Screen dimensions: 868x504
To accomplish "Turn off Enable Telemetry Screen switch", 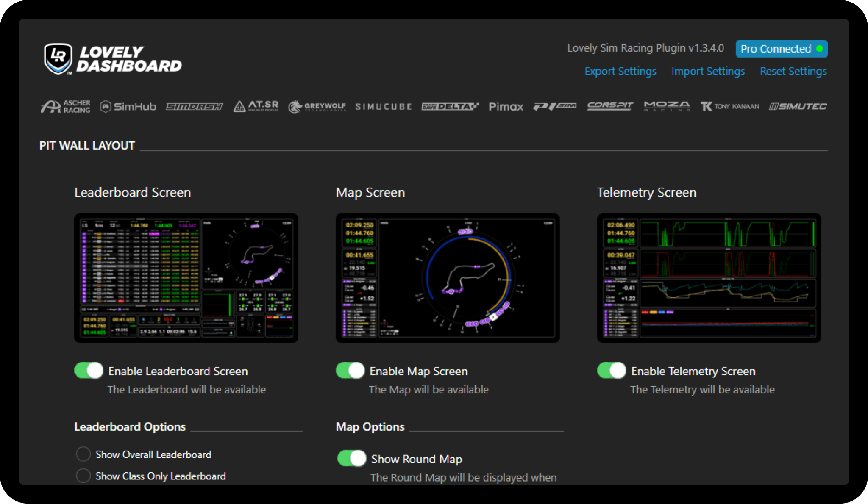I will pyautogui.click(x=612, y=371).
